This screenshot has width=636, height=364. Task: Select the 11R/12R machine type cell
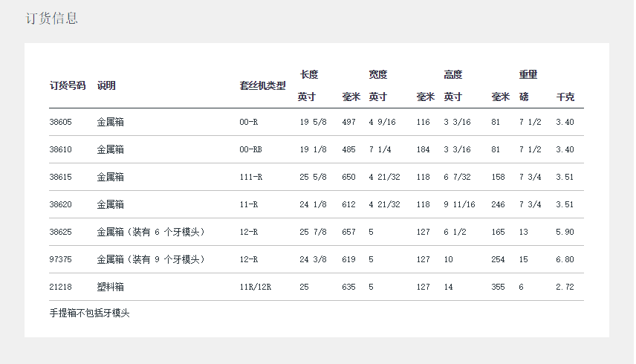pyautogui.click(x=255, y=287)
